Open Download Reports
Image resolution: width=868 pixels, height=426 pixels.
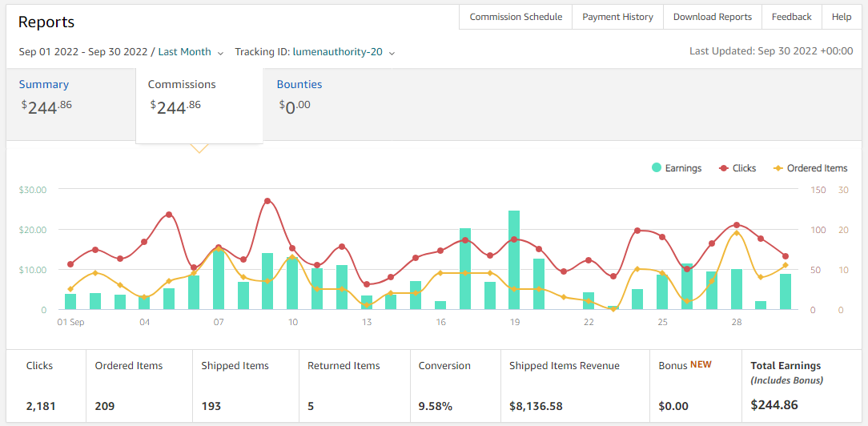tap(713, 17)
